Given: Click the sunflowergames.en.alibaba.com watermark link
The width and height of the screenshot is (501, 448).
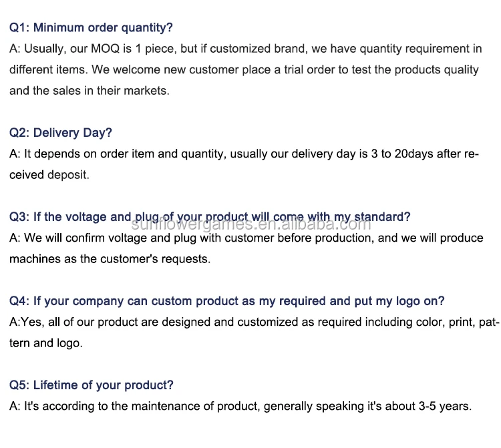Looking at the screenshot, I should [x=251, y=224].
